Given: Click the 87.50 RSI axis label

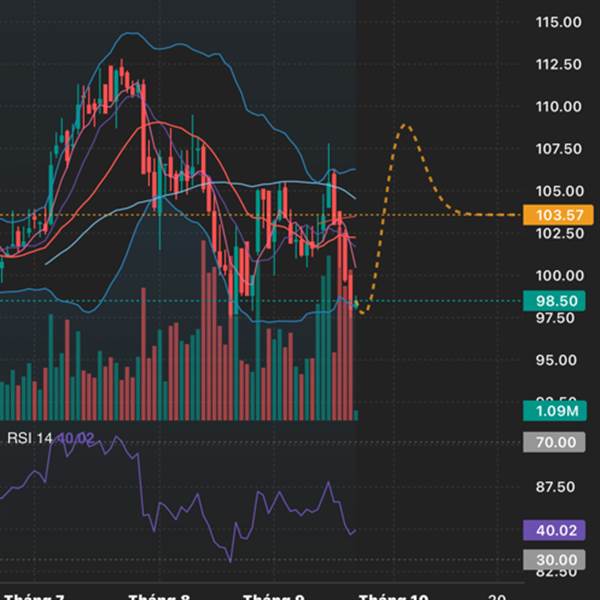Looking at the screenshot, I should [x=555, y=487].
